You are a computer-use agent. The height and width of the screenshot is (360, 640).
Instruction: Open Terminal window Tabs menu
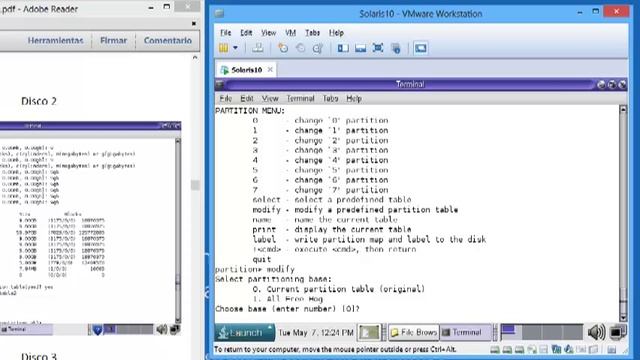pos(330,98)
